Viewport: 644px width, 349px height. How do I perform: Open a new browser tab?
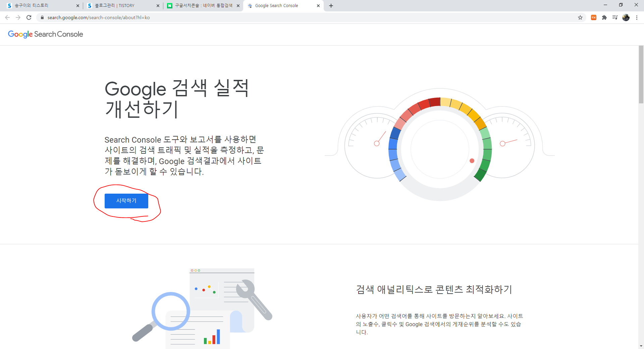click(331, 6)
